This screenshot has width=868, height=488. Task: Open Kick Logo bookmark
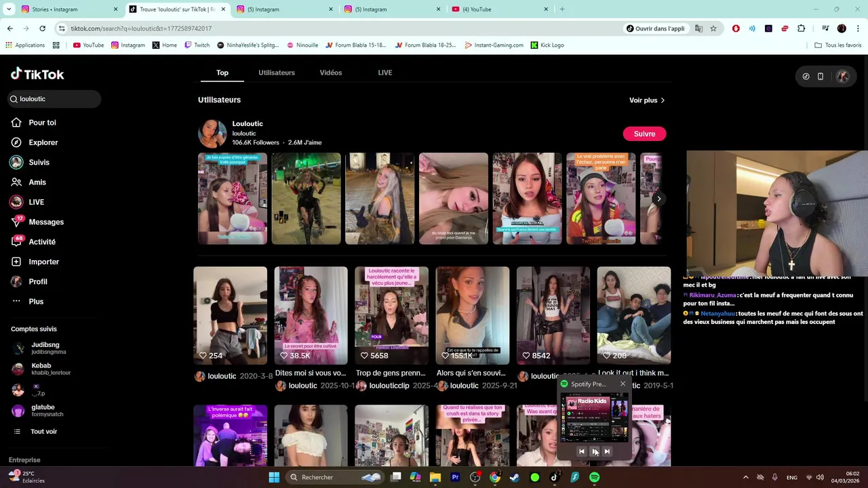(547, 45)
